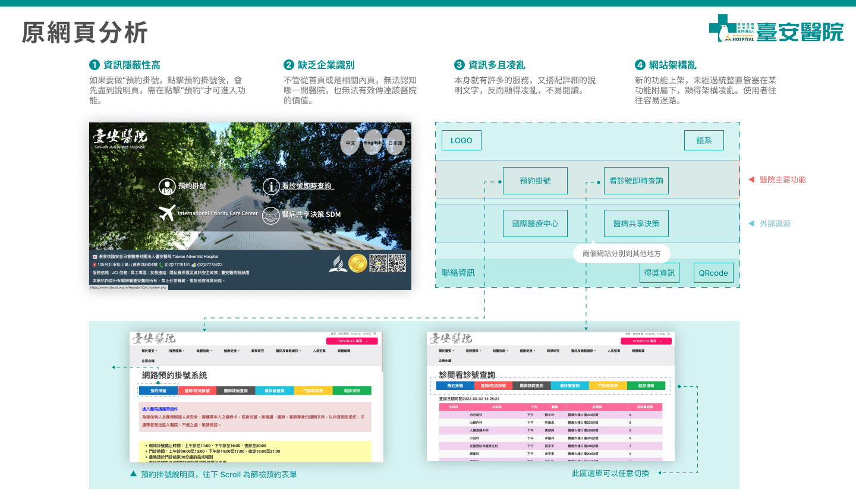This screenshot has width=856, height=504.
Task: Select red 查詢/取消掛號 tab on 網路預約掛號系統 page
Action: (197, 390)
